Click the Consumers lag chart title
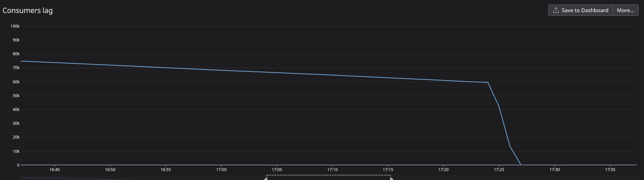 [x=28, y=11]
